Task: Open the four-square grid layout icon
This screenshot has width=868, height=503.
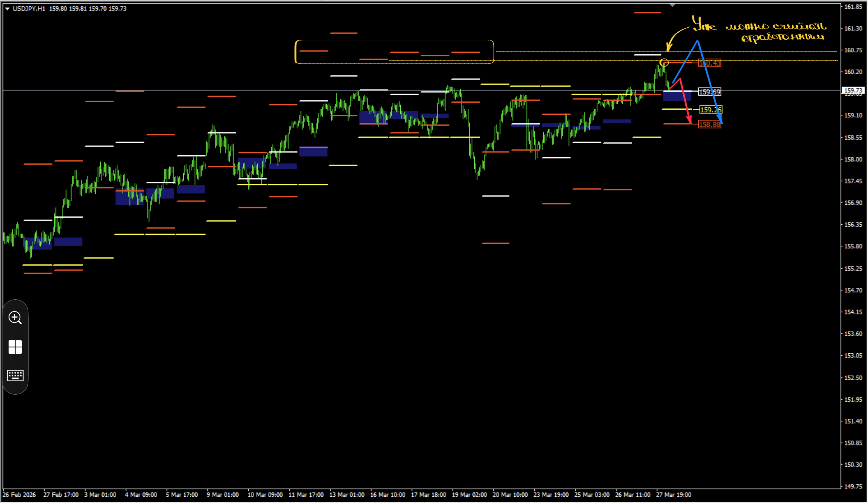Action: 15,347
